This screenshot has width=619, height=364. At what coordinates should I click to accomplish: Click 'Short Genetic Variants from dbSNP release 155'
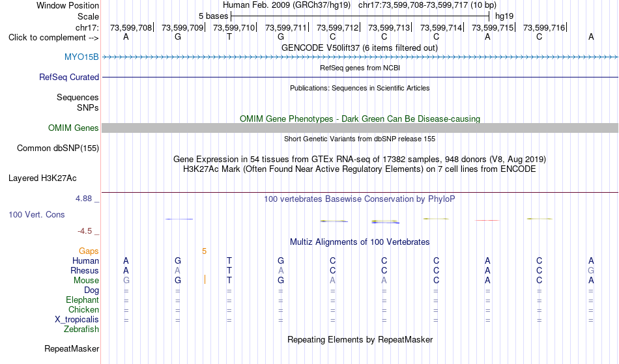coord(360,139)
